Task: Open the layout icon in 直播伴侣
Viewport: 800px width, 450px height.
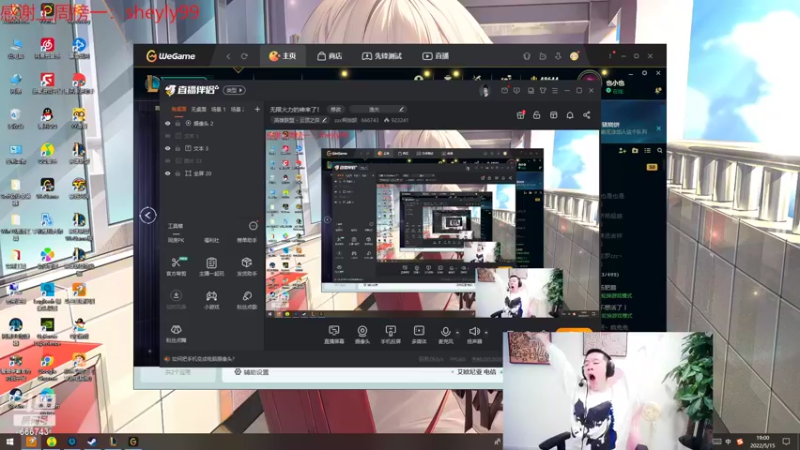Action: click(554, 115)
